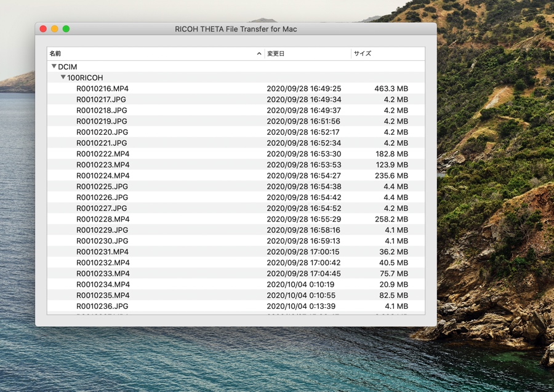The image size is (554, 392).
Task: Click the green zoom window button
Action: (66, 29)
